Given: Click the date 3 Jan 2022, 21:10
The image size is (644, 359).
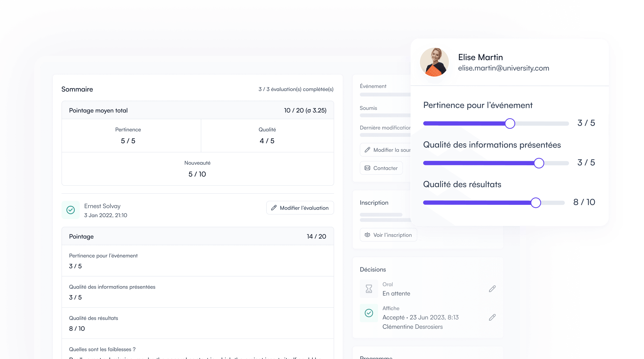Looking at the screenshot, I should (x=106, y=215).
